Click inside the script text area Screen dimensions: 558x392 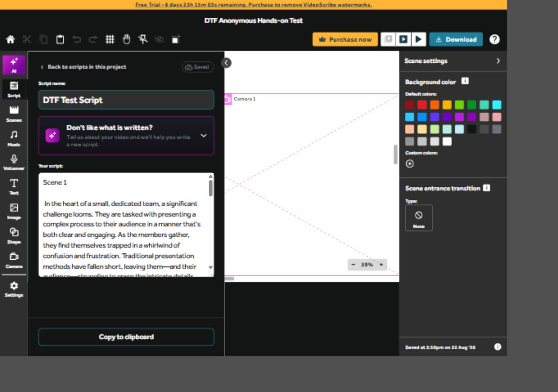123,225
